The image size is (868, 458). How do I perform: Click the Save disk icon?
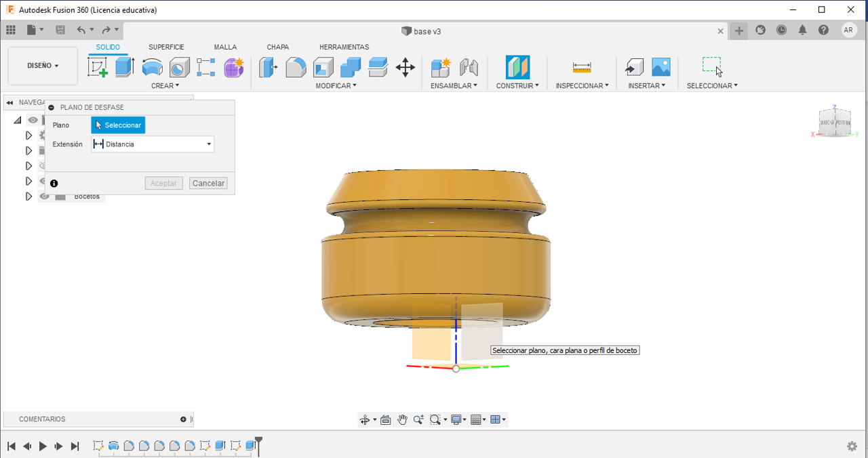tap(60, 30)
